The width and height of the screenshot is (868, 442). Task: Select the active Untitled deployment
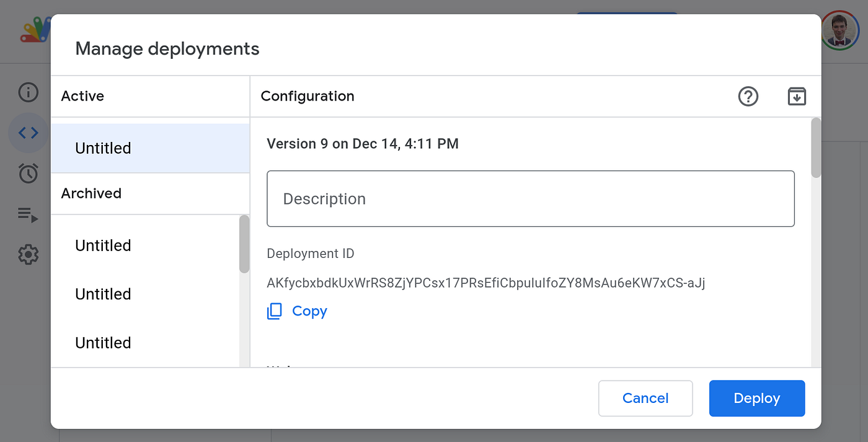150,148
